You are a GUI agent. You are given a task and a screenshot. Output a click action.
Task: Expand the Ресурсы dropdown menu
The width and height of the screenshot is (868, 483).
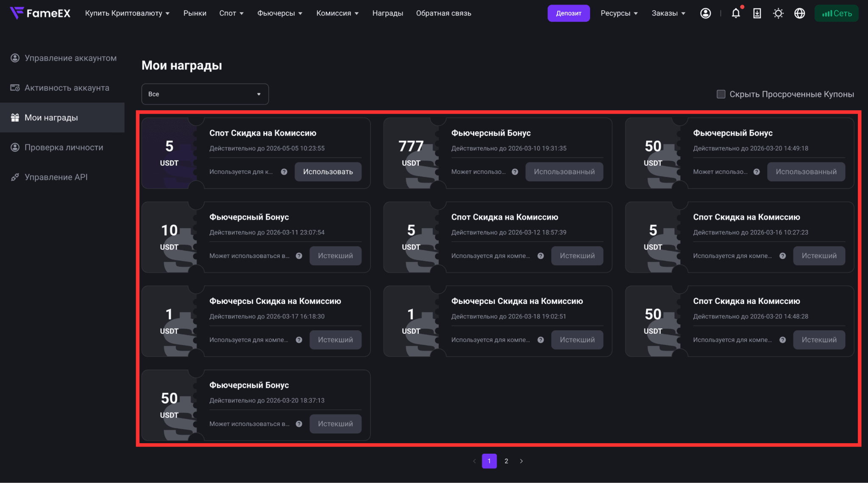coord(619,13)
